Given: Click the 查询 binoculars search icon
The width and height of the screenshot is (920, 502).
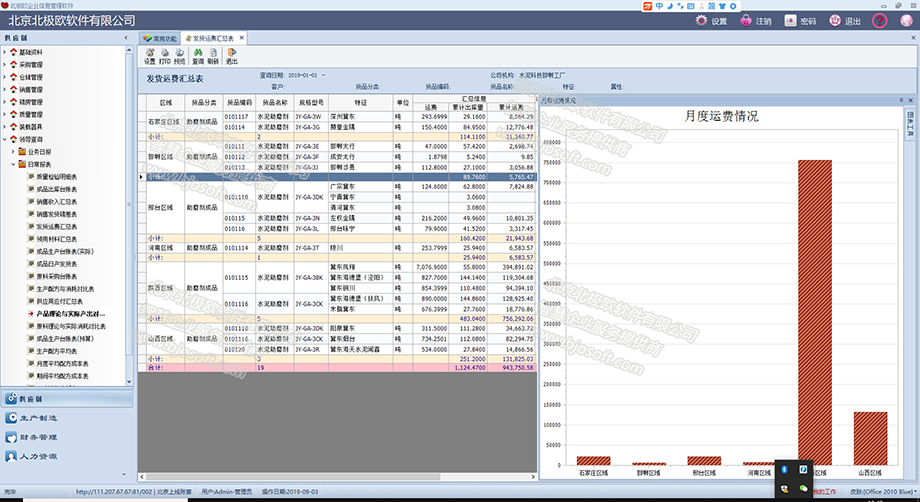Looking at the screenshot, I should (x=198, y=57).
